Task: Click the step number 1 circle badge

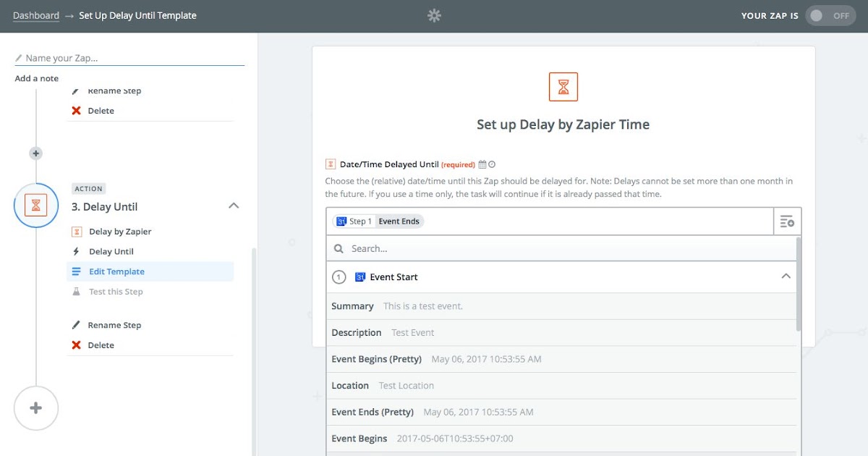Action: (339, 277)
